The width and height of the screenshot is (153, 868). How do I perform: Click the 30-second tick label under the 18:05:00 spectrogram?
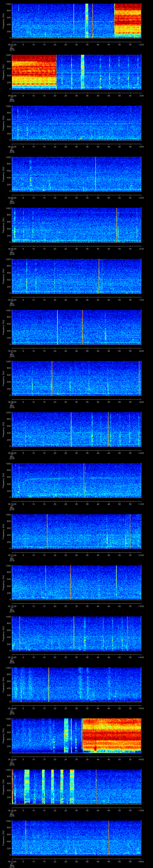click(x=76, y=249)
